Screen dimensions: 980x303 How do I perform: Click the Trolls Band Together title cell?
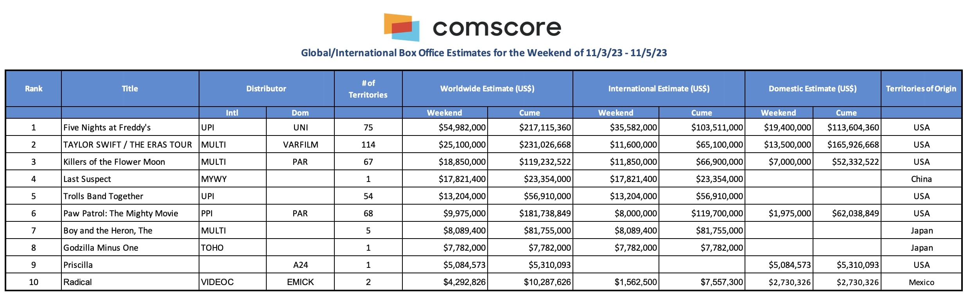[x=130, y=196]
